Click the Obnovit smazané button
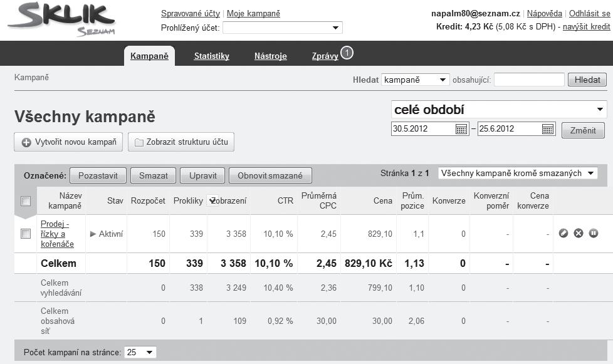 click(x=270, y=175)
